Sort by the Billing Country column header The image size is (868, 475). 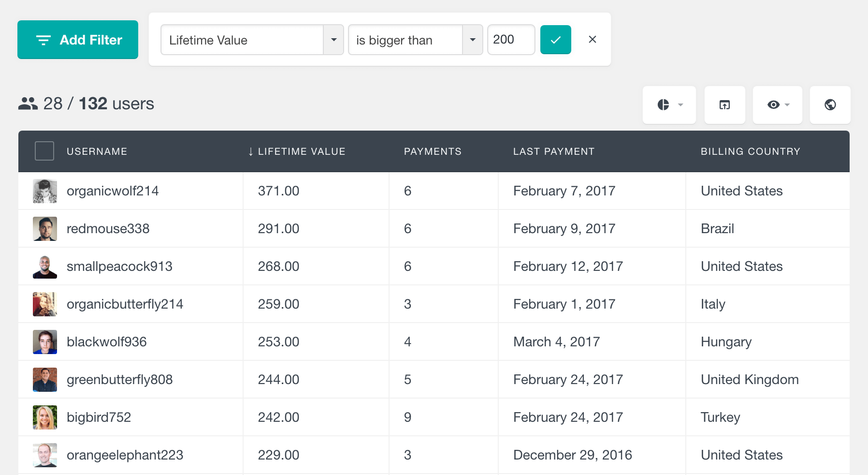tap(751, 151)
